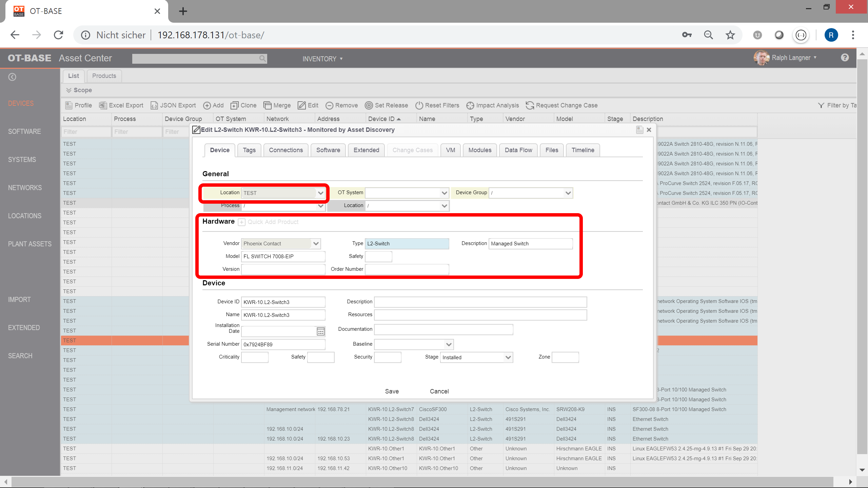Image resolution: width=868 pixels, height=488 pixels.
Task: Open the Timeline tab
Action: [x=583, y=150]
